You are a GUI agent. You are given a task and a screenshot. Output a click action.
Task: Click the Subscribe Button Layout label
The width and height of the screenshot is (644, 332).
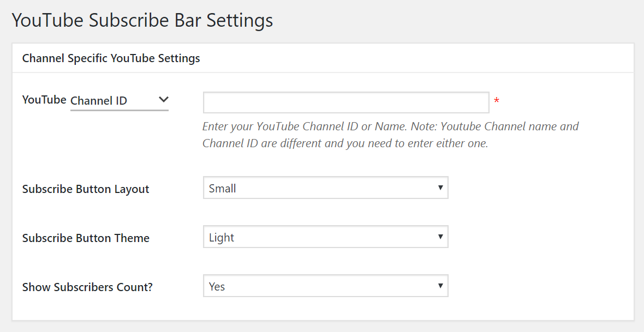pos(85,189)
